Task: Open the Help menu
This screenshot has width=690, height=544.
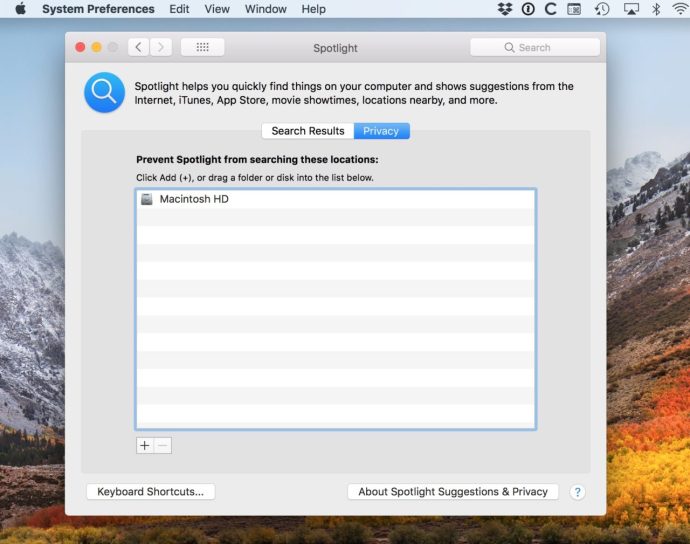Action: point(313,9)
